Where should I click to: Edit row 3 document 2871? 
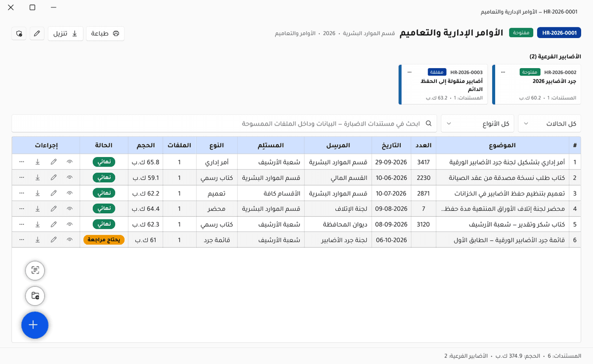coord(53,193)
